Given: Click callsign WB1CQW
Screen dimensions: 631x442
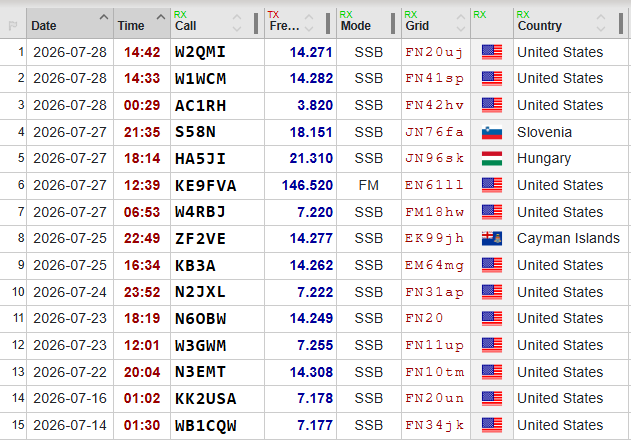Looking at the screenshot, I should (x=205, y=425).
